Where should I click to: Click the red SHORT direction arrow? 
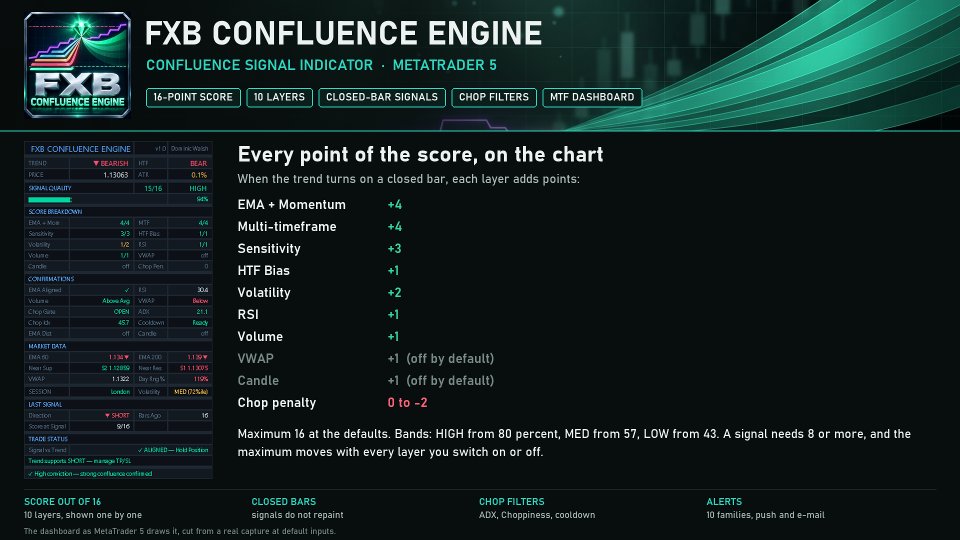(107, 416)
